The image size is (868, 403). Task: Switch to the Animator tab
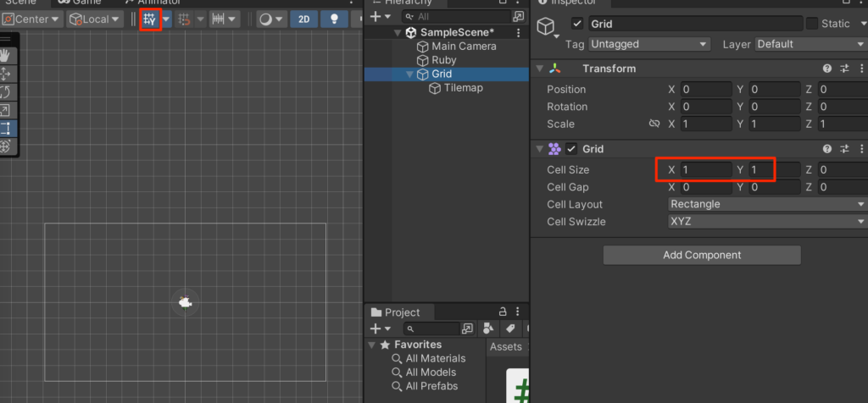click(x=153, y=3)
